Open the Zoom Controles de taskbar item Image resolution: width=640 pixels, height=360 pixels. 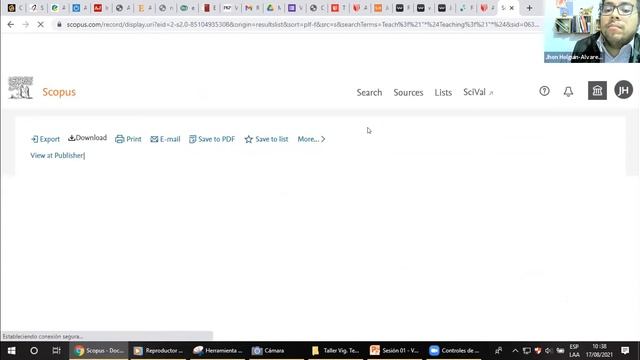[x=454, y=351]
